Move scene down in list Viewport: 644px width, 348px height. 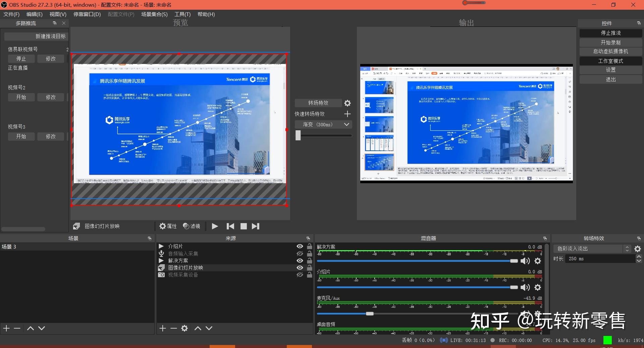(42, 328)
